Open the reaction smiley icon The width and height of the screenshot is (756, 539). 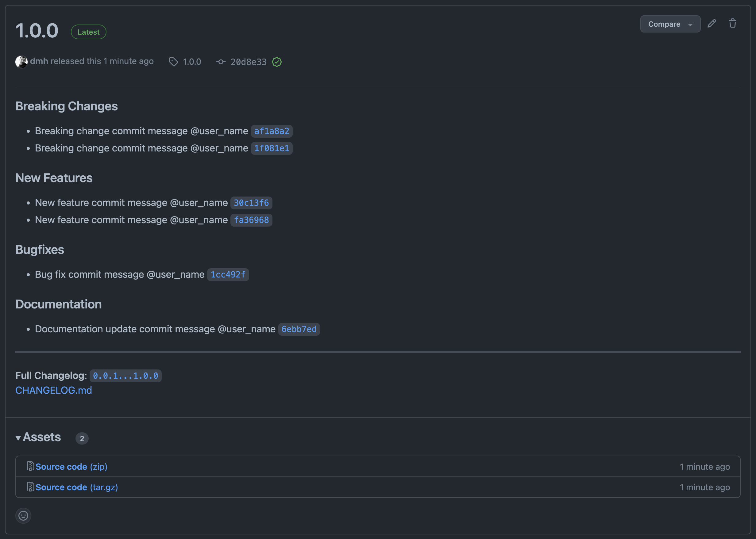(x=23, y=515)
